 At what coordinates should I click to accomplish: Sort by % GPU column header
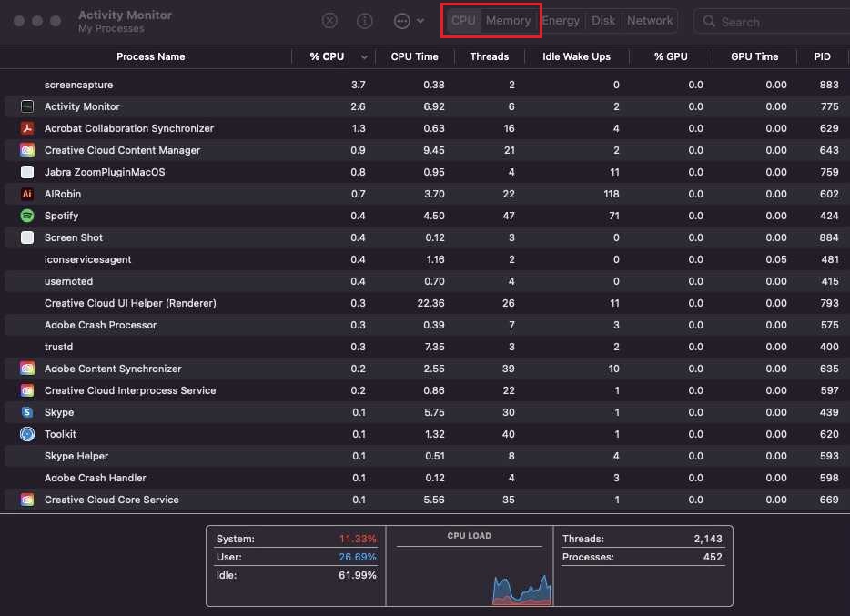[671, 56]
